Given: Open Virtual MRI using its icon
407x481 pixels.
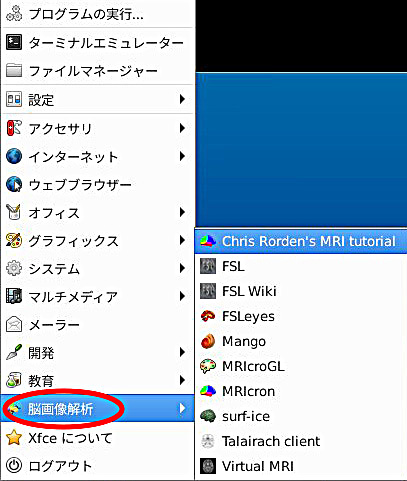Looking at the screenshot, I should 208,466.
